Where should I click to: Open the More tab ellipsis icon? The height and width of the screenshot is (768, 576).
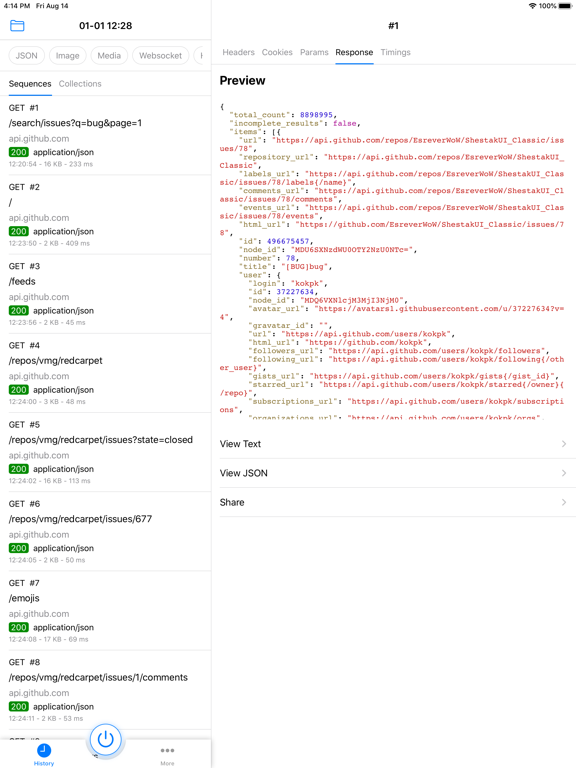tap(167, 750)
